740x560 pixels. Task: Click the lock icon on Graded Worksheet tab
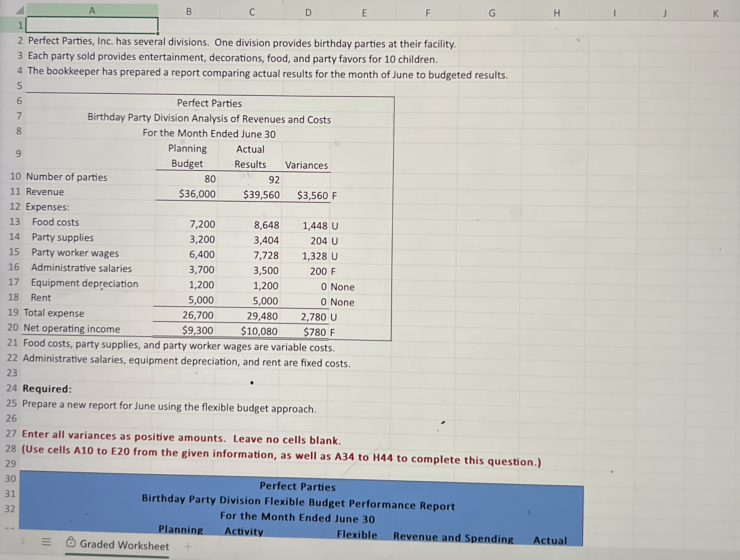71,541
